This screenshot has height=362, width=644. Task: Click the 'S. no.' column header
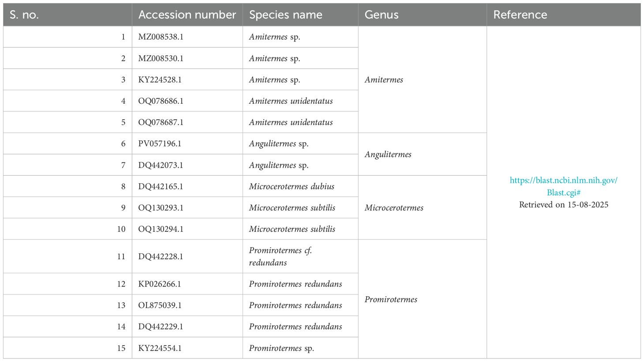coord(24,15)
